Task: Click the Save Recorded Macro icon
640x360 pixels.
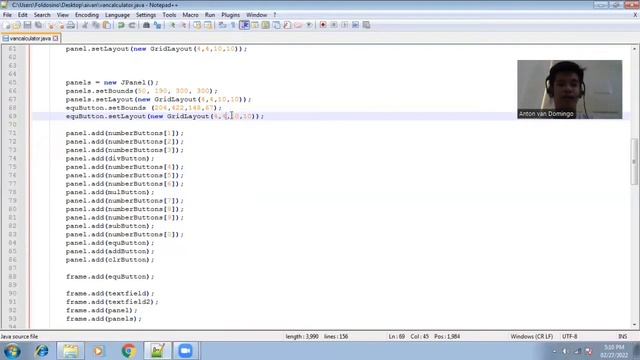Action: coord(367,25)
